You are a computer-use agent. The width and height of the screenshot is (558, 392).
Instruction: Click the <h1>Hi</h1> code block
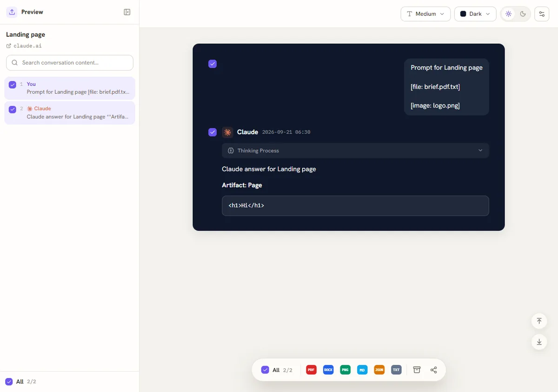click(355, 206)
